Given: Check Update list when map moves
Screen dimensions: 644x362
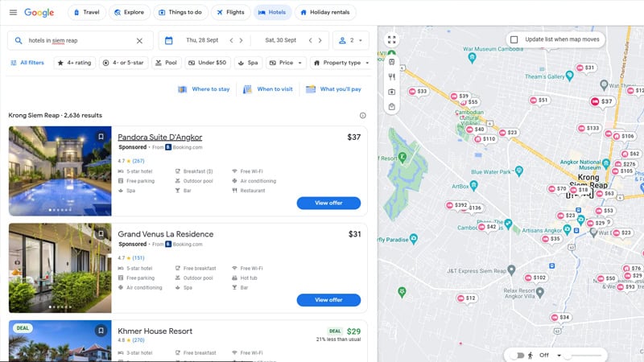Looking at the screenshot, I should click(514, 39).
